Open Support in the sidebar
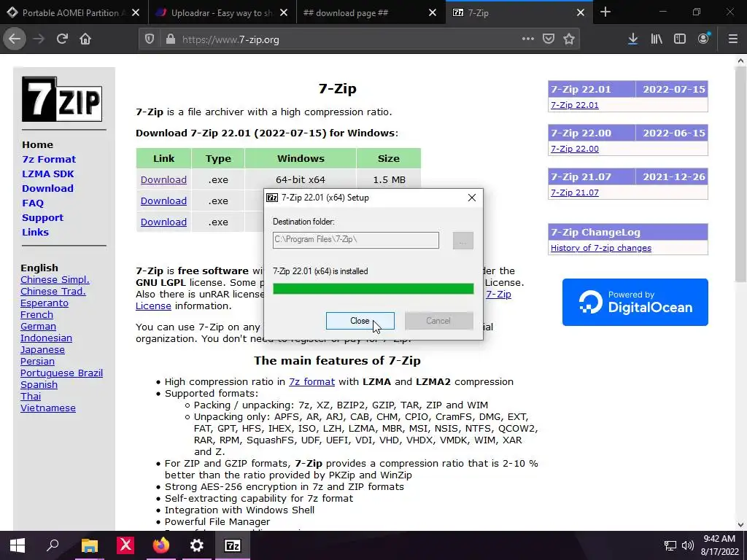This screenshot has width=747, height=560. pyautogui.click(x=42, y=217)
